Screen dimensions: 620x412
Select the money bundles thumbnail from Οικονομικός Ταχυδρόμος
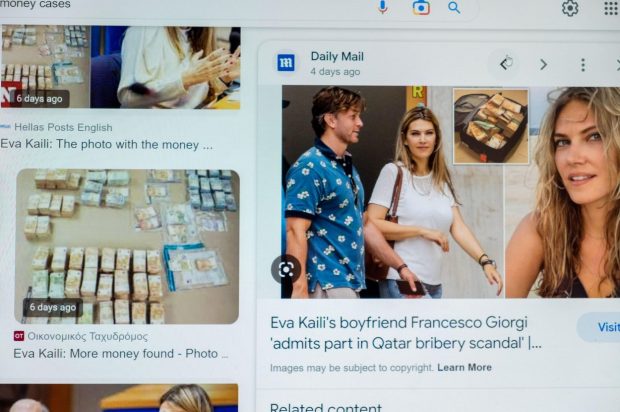(127, 247)
